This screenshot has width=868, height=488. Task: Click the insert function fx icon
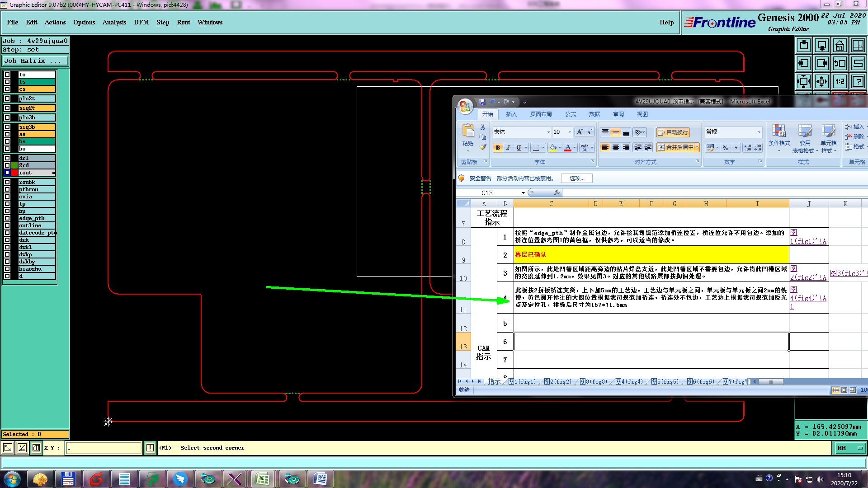[557, 192]
